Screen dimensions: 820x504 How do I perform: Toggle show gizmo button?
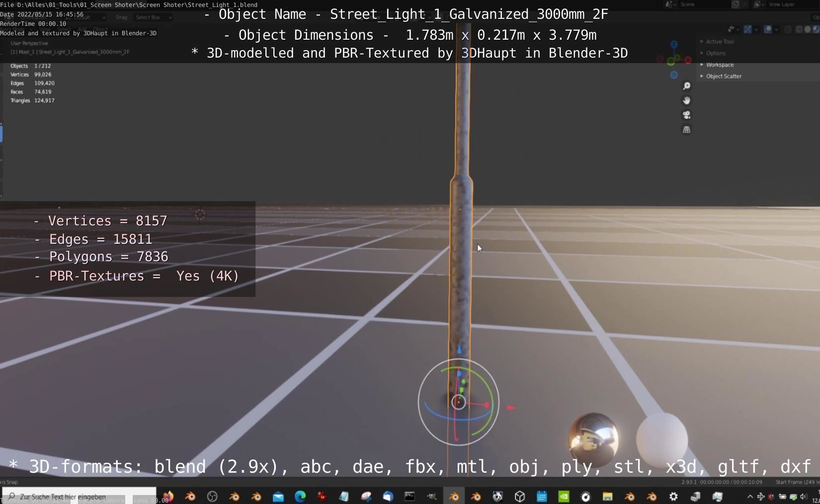click(747, 29)
